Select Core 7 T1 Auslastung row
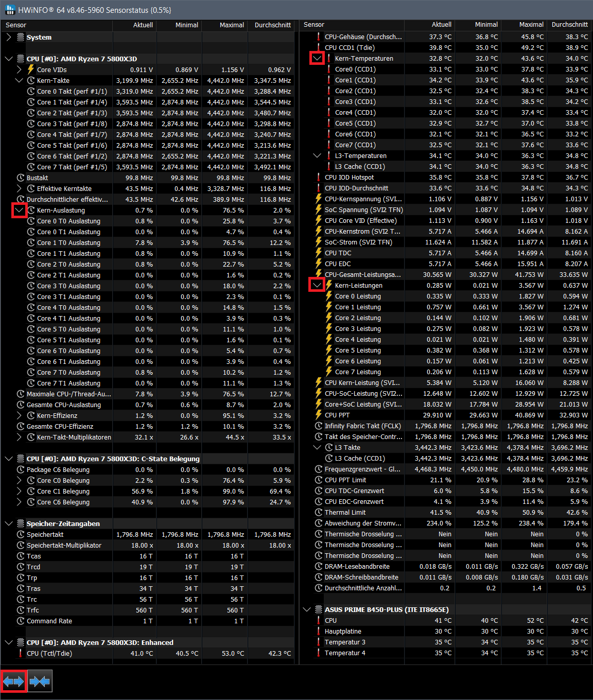This screenshot has height=700, width=593. (x=148, y=383)
